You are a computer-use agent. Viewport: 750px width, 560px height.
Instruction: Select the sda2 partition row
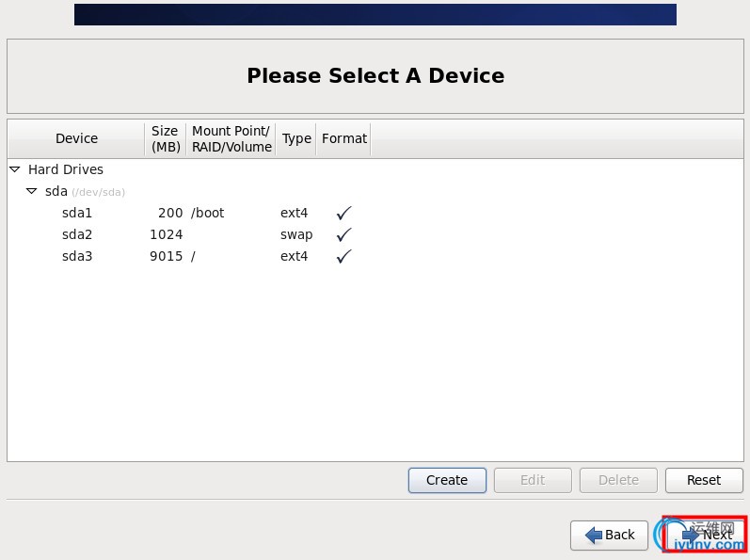tap(375, 234)
